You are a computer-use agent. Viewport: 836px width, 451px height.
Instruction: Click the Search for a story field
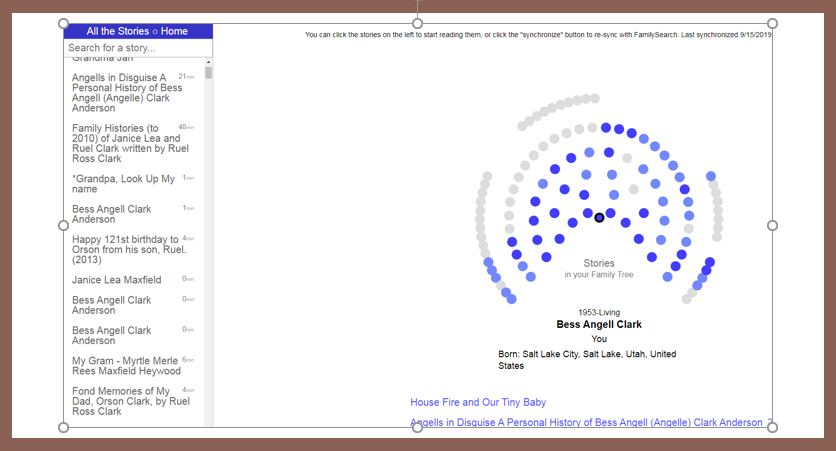click(x=137, y=48)
